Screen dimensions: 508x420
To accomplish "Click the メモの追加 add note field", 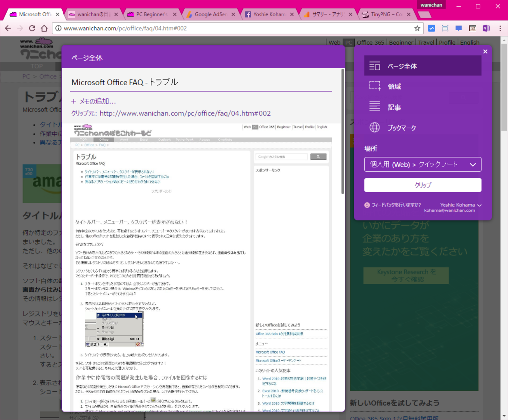I will [93, 101].
